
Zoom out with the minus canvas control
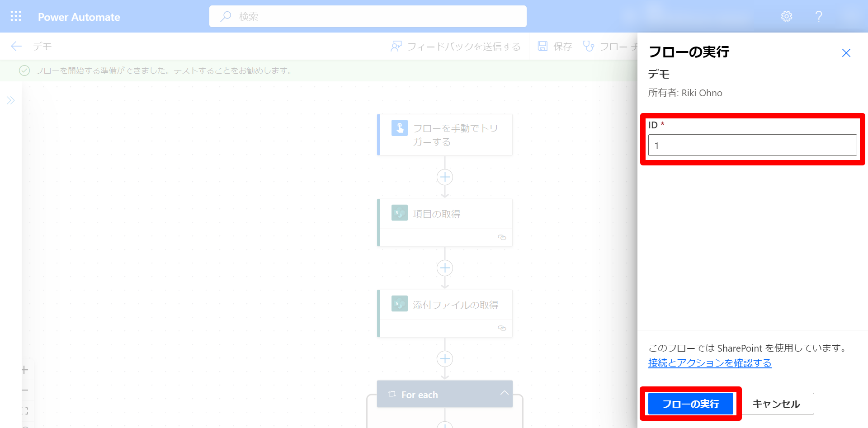click(x=24, y=390)
